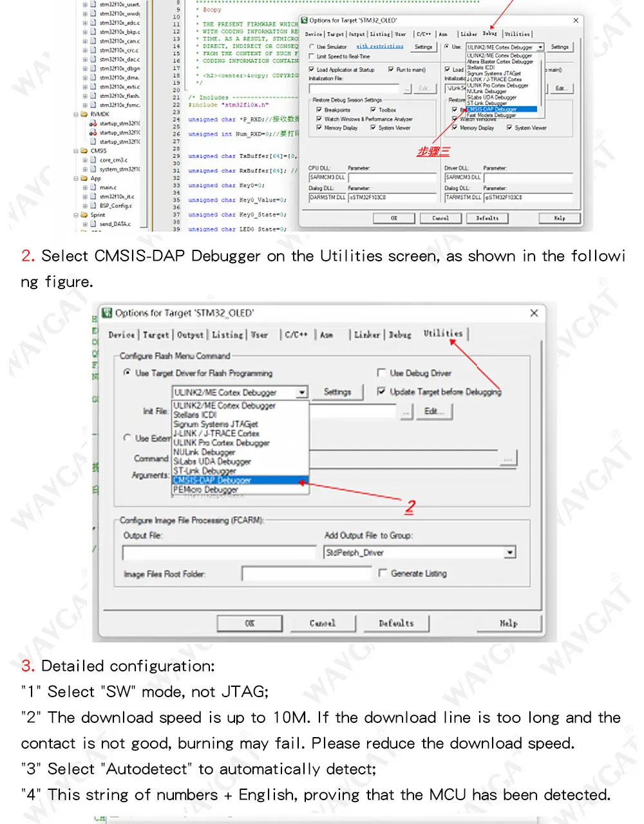Click OK in the Utilities dialog

coord(250,623)
